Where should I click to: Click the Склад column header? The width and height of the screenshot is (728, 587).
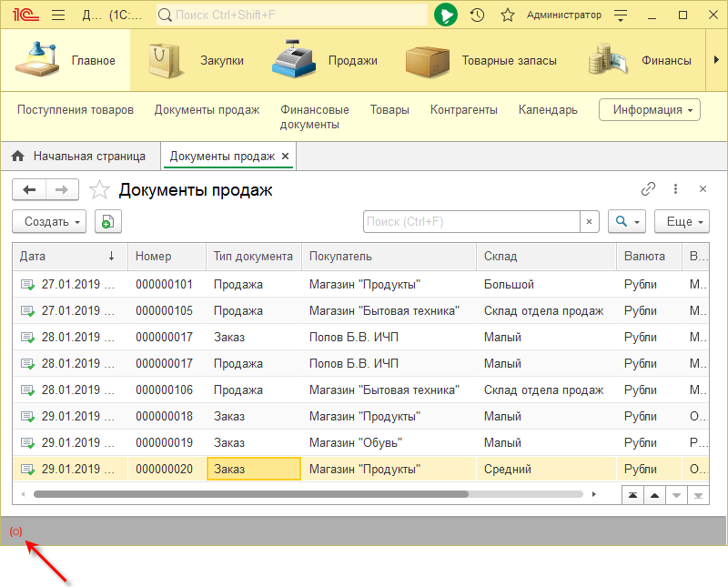[547, 257]
